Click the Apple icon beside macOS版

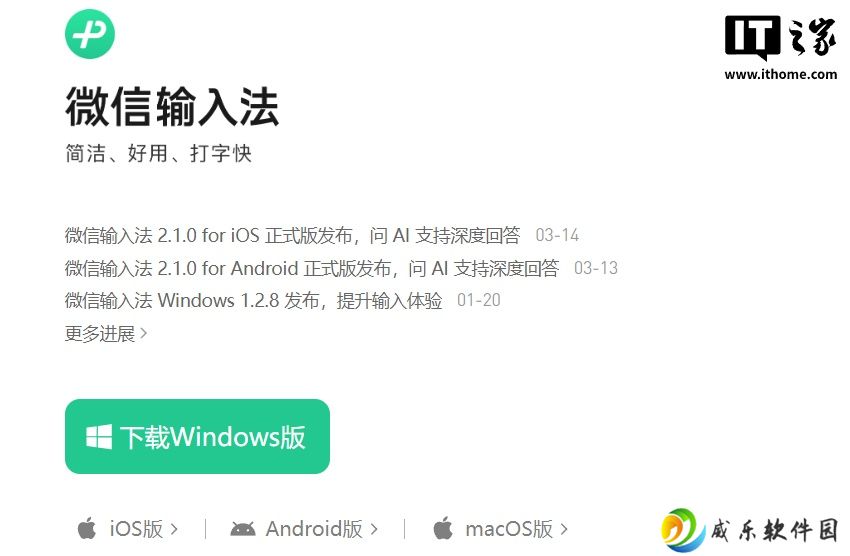point(443,528)
